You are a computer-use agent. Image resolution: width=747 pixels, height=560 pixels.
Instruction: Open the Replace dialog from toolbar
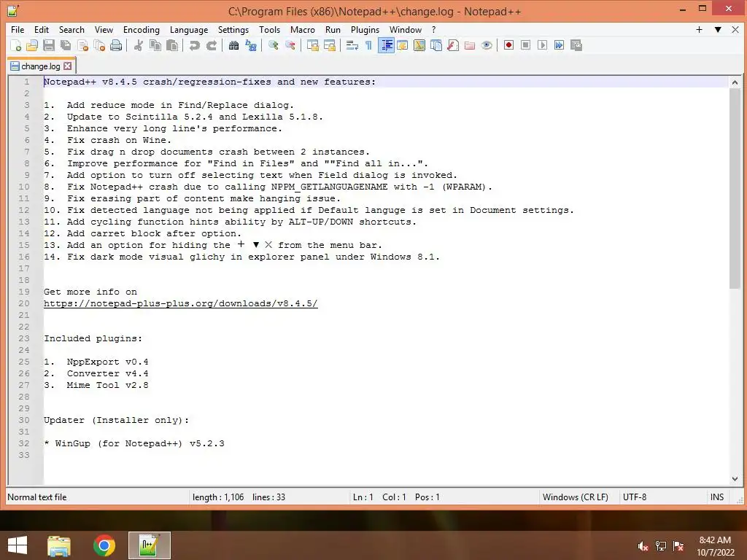tap(251, 45)
